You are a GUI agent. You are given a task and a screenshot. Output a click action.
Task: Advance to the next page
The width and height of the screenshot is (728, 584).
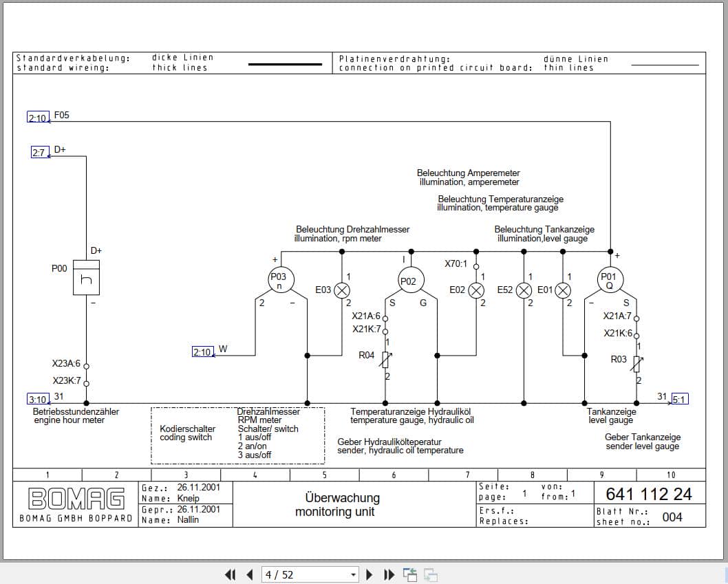[x=370, y=574]
